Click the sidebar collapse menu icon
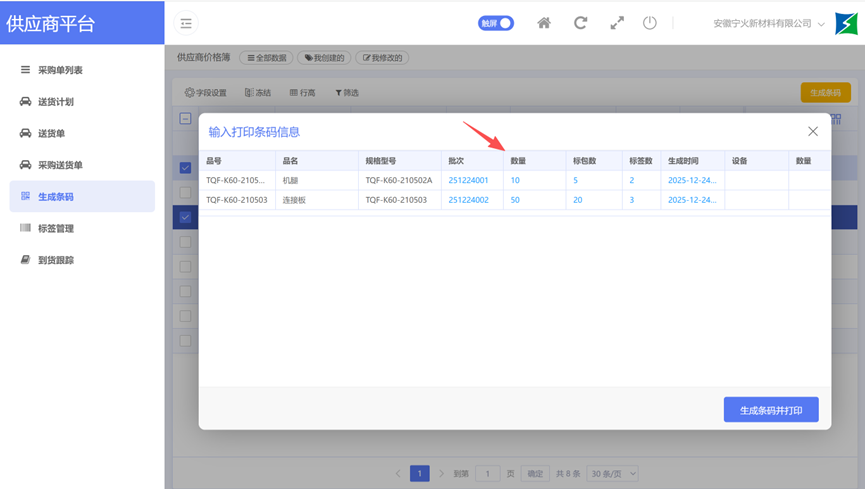This screenshot has height=489, width=865. click(186, 23)
